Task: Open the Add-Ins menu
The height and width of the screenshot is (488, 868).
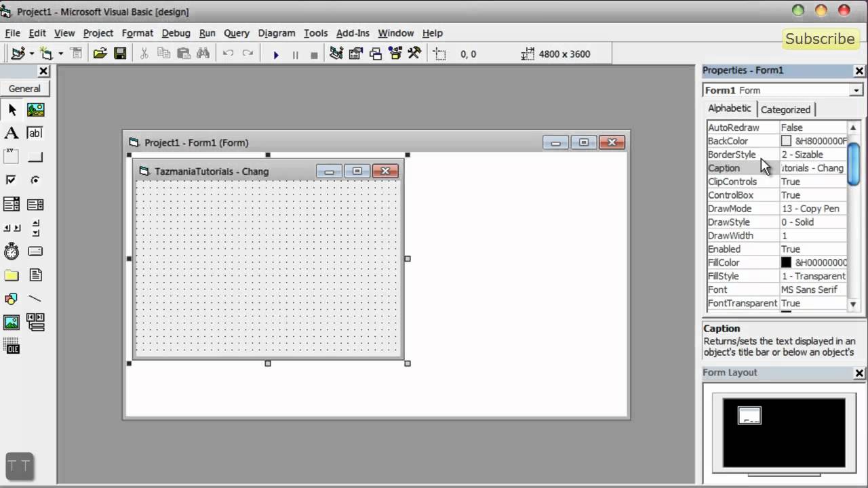Action: (353, 33)
